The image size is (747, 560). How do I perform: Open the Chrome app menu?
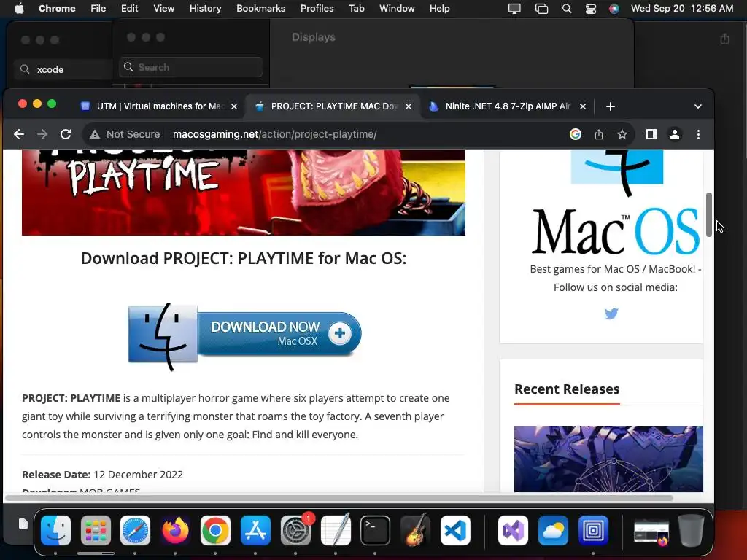(x=57, y=9)
